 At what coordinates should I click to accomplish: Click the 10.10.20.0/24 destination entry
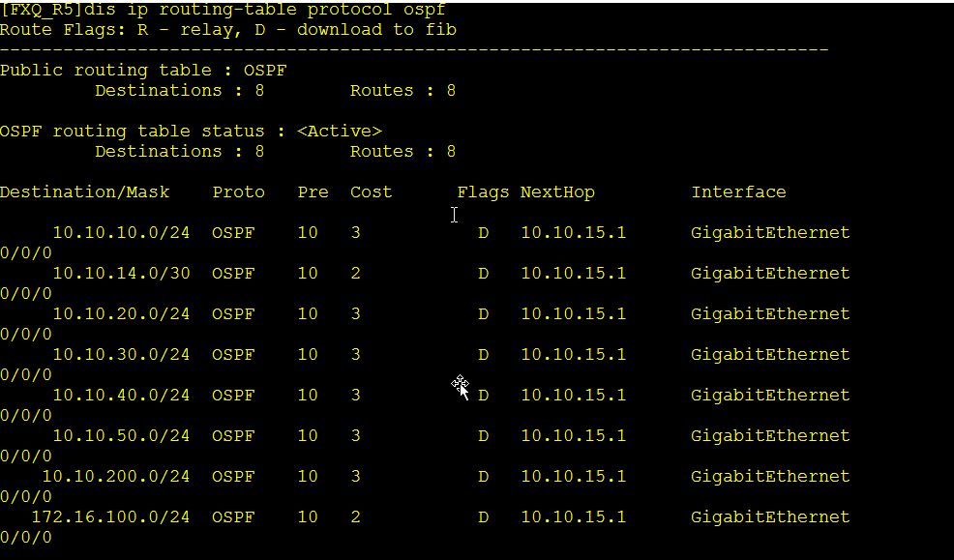(x=122, y=314)
